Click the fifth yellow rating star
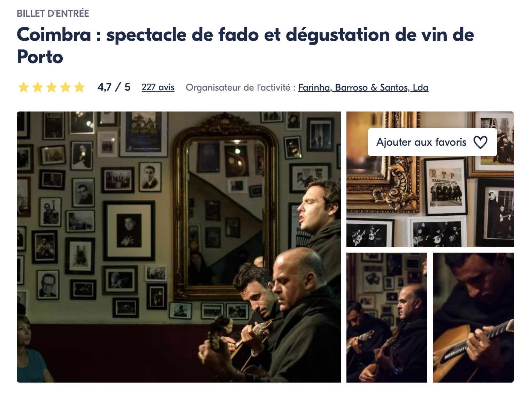The height and width of the screenshot is (400, 532). (79, 87)
